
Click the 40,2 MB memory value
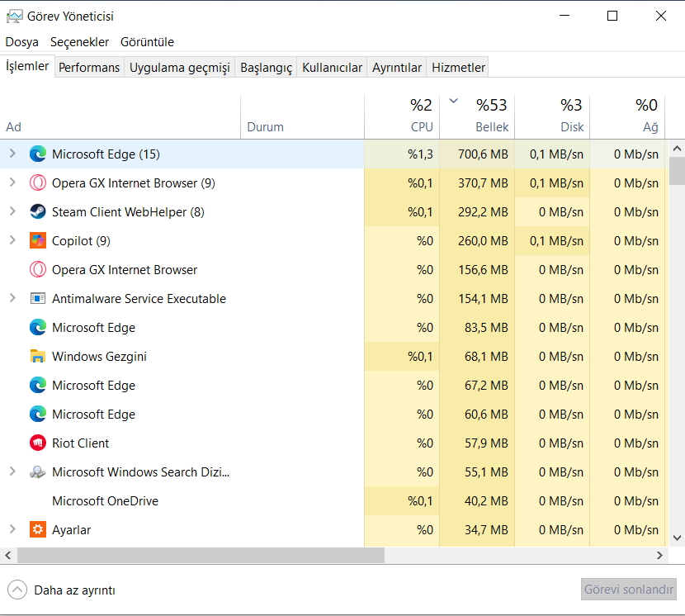click(x=486, y=500)
